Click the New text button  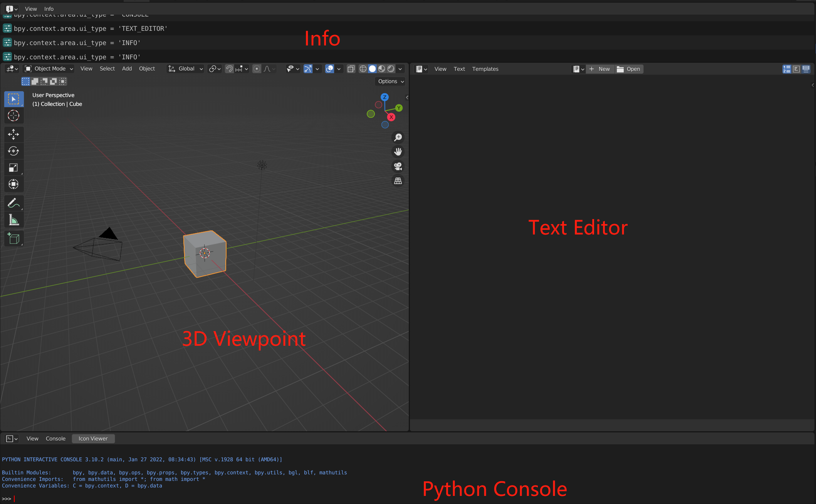tap(600, 69)
